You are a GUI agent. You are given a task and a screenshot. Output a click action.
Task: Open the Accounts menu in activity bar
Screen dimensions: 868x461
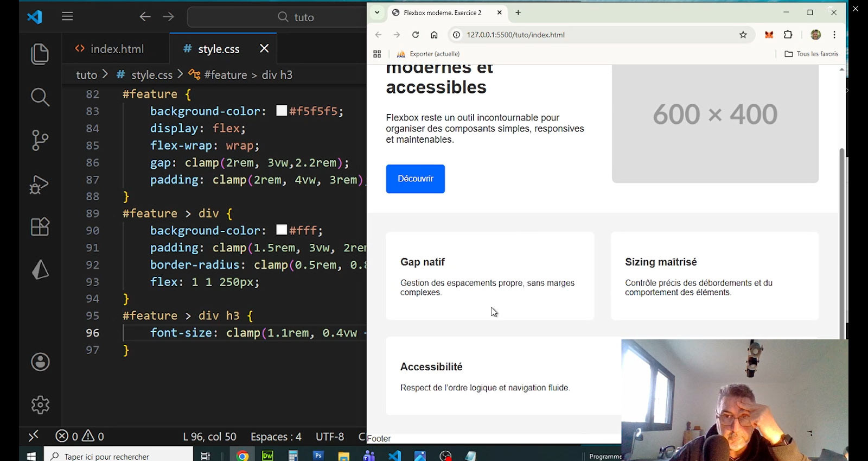[40, 362]
